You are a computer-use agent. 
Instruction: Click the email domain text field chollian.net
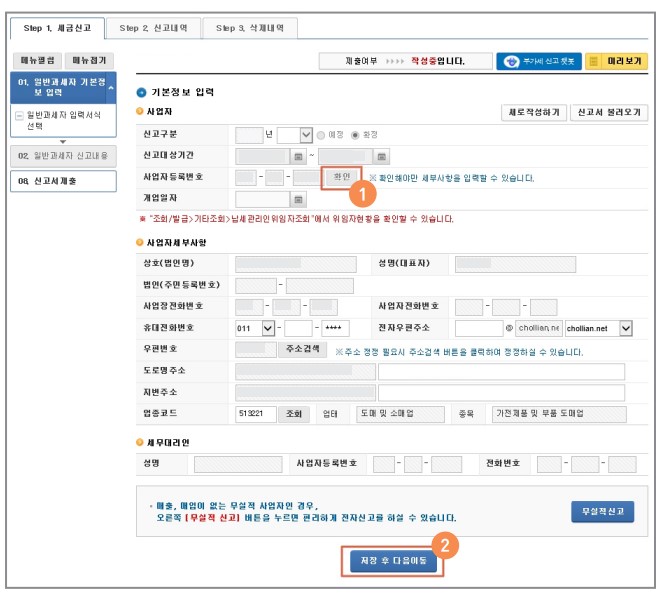pos(539,328)
